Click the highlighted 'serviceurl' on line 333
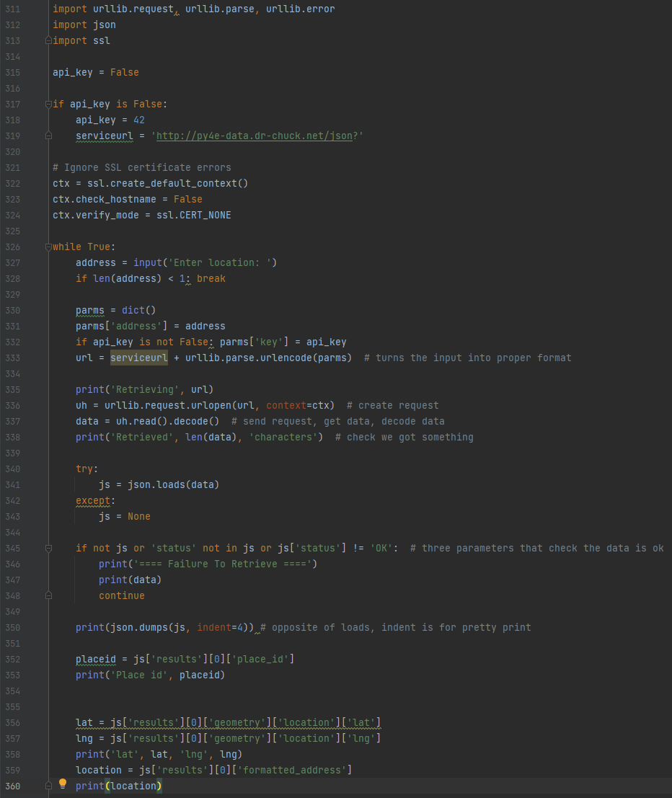Image resolution: width=672 pixels, height=798 pixels. (x=139, y=358)
